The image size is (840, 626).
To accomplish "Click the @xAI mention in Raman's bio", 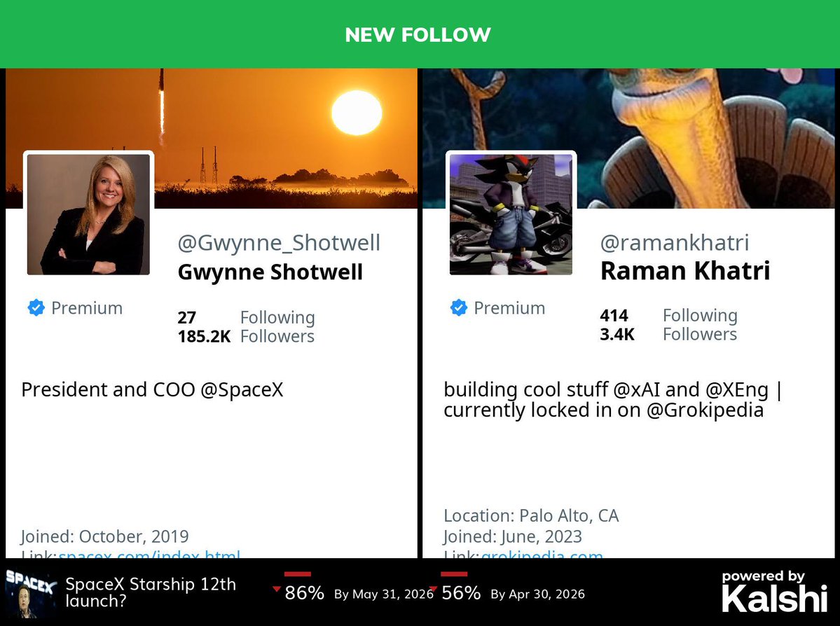I will click(x=636, y=389).
